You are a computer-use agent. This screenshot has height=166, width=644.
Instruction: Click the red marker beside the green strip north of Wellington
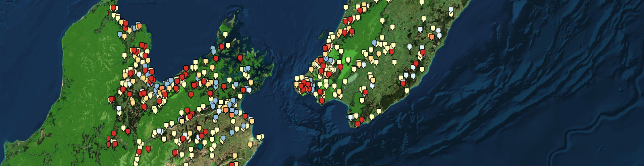[x=340, y=67]
